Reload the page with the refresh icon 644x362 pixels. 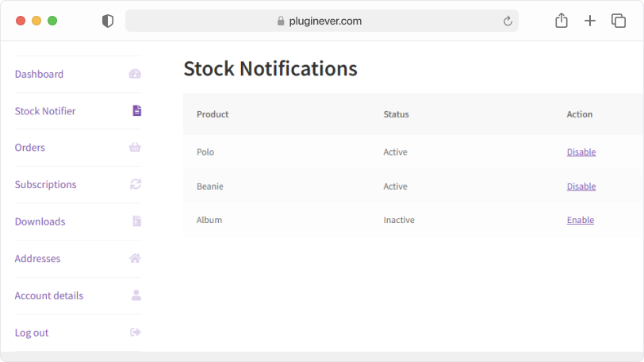click(508, 21)
